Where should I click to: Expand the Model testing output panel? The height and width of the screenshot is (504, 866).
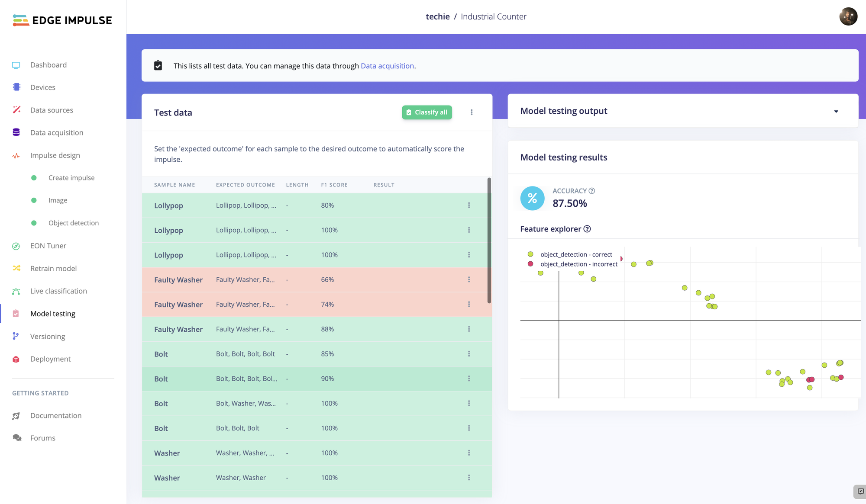(x=836, y=111)
